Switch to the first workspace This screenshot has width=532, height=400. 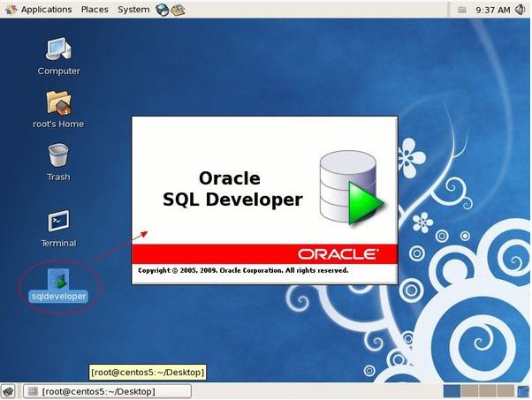pos(452,391)
